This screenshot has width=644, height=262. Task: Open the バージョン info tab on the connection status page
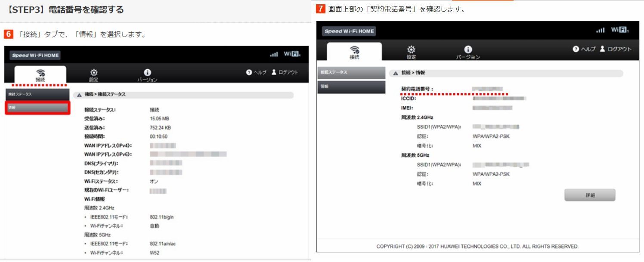pos(147,75)
